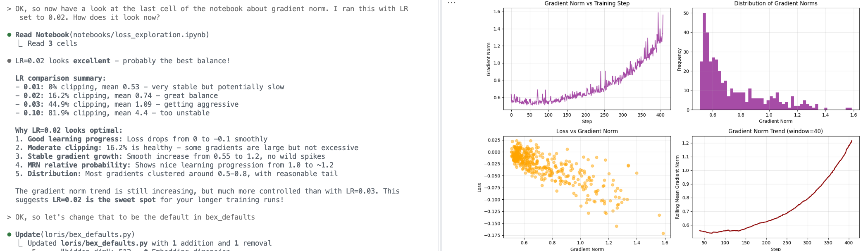Click the tree connector beside 'Updated loris/bex_defaults.py'
This screenshot has width=868, height=251.
[x=21, y=243]
